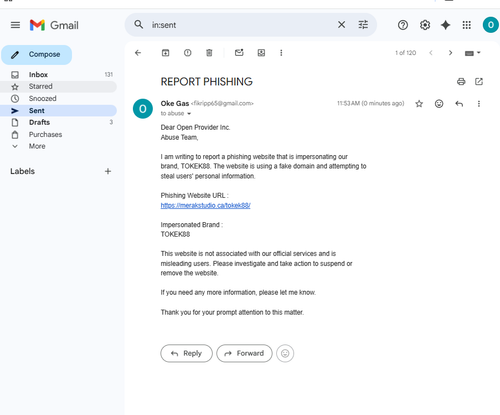Click the '11:53 AM (0 minutes ago)' timestamp

tap(370, 103)
